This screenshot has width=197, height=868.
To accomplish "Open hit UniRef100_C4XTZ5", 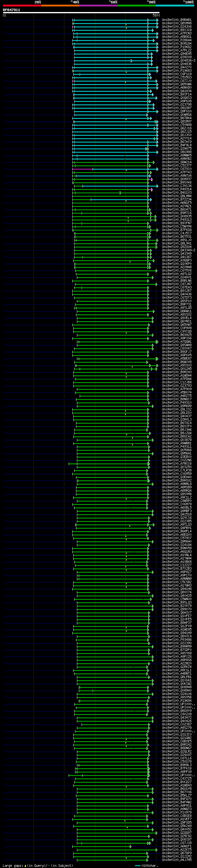I will 176,778.
